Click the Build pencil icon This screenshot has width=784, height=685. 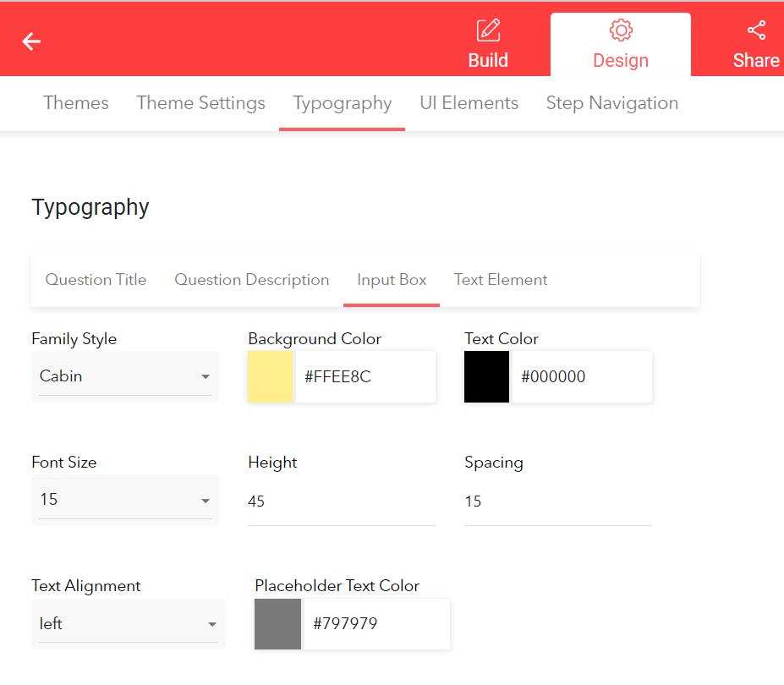coord(488,30)
